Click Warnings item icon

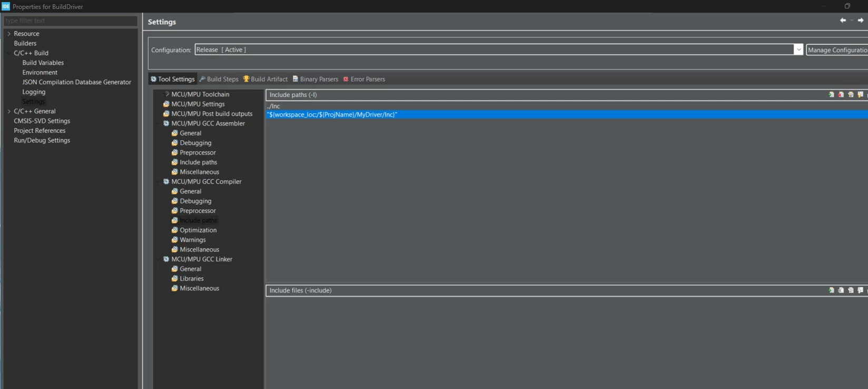pos(175,240)
